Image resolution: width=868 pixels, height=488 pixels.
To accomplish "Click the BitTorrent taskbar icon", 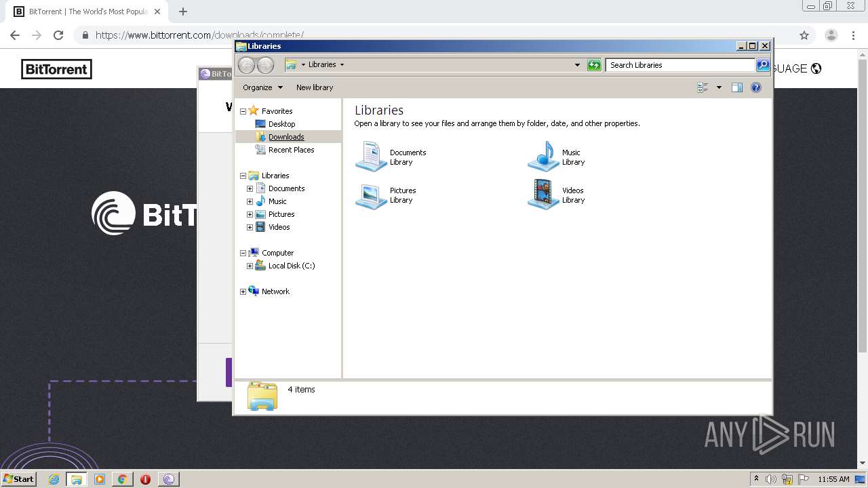I will pyautogui.click(x=169, y=479).
